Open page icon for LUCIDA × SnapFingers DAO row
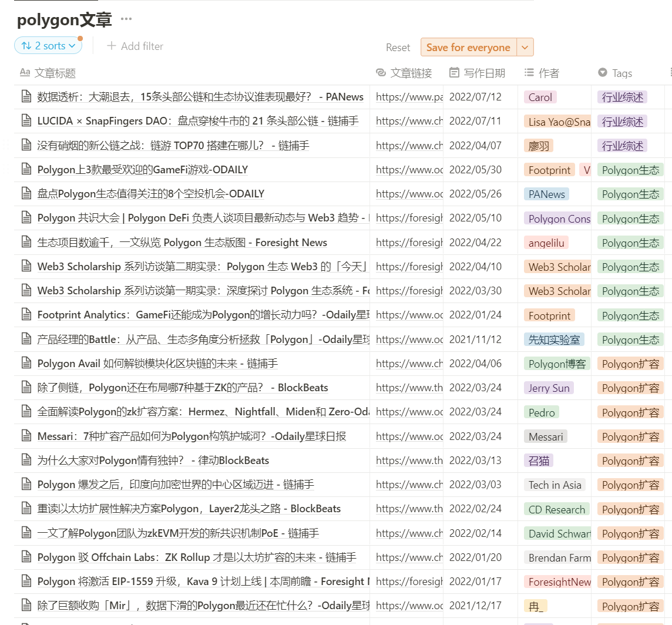 [x=26, y=121]
